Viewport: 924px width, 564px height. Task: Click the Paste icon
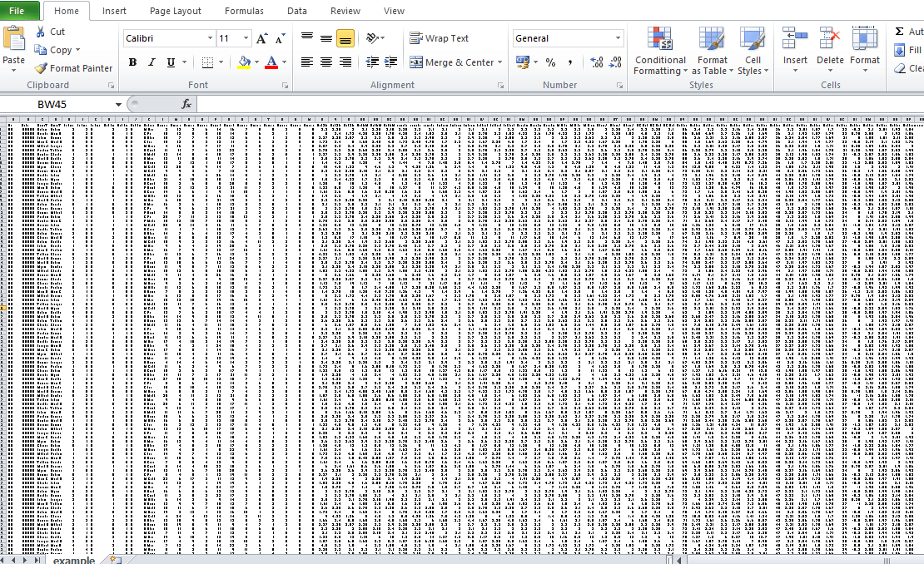pos(13,39)
